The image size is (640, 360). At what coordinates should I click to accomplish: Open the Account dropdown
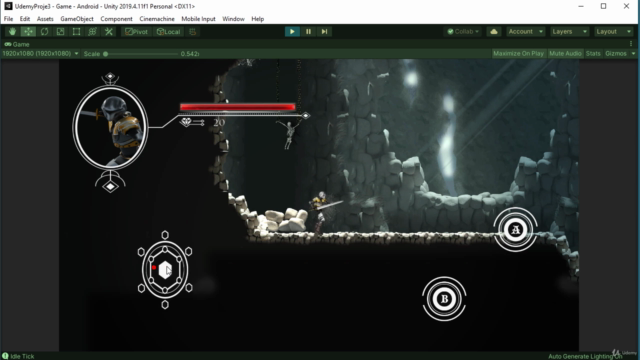click(x=525, y=31)
